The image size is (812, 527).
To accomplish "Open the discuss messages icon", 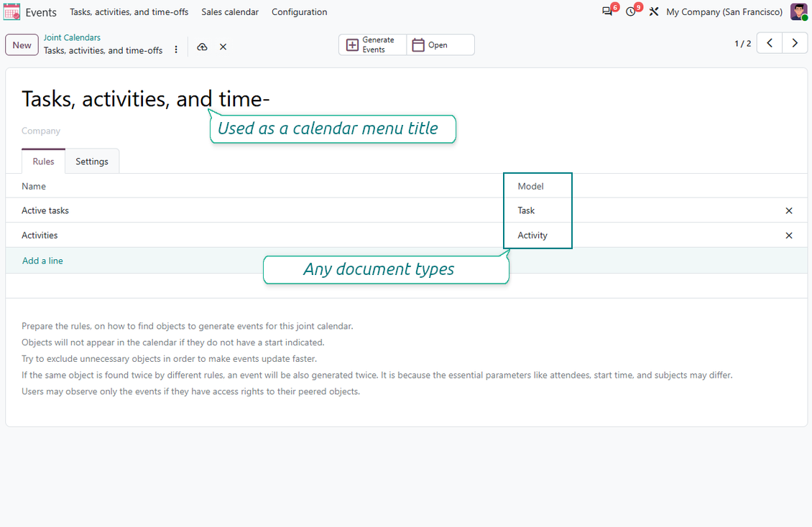I will pyautogui.click(x=607, y=11).
